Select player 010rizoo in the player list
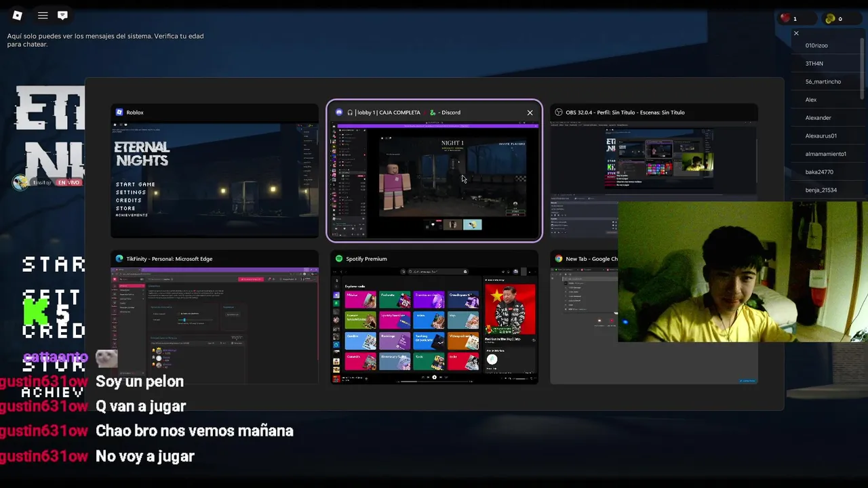Screen dimensions: 868x488 coord(816,45)
